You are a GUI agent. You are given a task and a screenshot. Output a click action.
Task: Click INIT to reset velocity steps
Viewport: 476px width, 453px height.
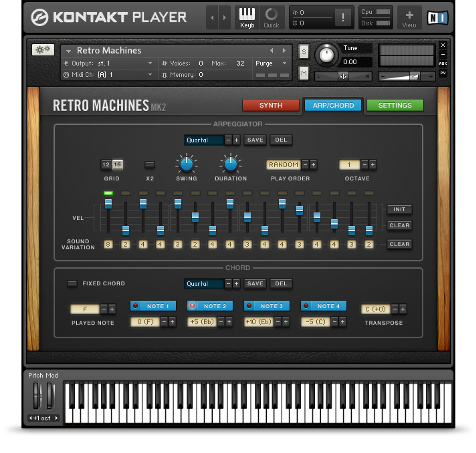pyautogui.click(x=399, y=209)
